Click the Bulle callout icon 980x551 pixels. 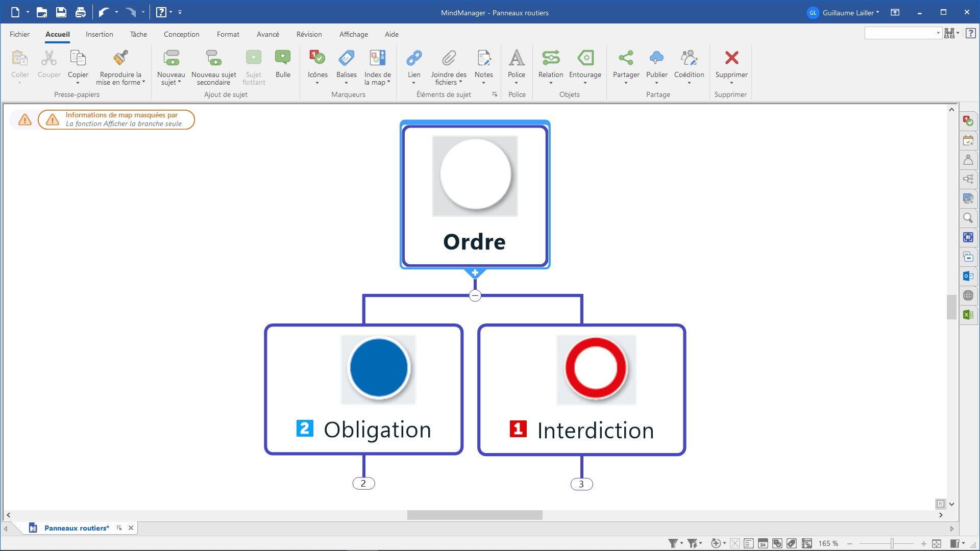(x=283, y=58)
